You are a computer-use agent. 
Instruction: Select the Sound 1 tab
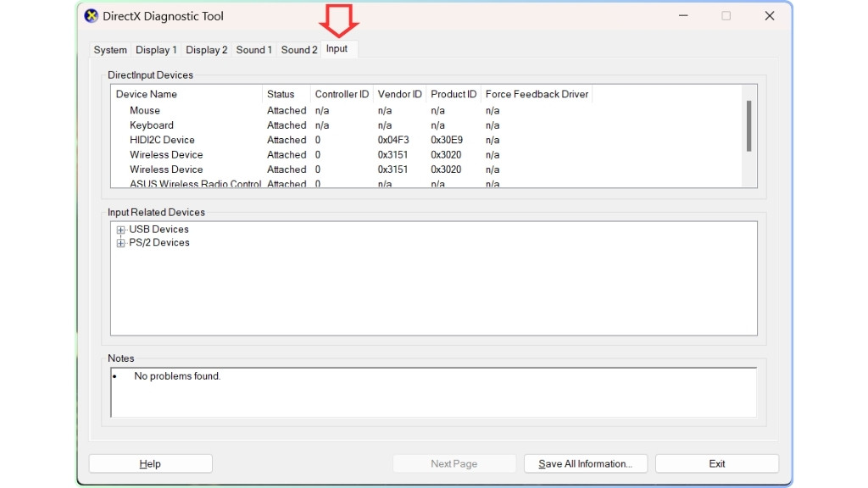click(x=253, y=49)
